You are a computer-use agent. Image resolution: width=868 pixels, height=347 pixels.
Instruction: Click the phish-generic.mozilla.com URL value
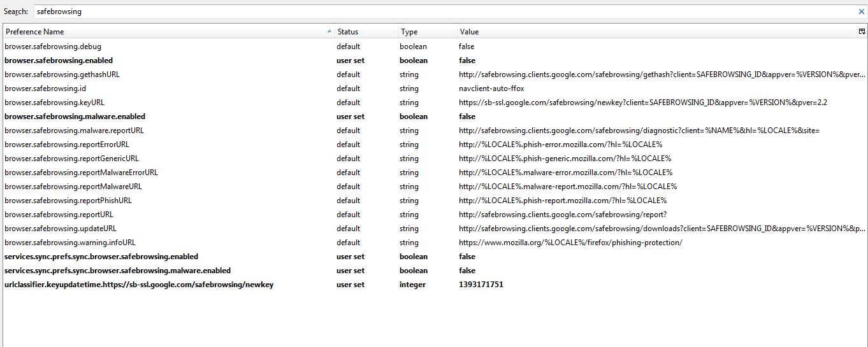(x=565, y=159)
